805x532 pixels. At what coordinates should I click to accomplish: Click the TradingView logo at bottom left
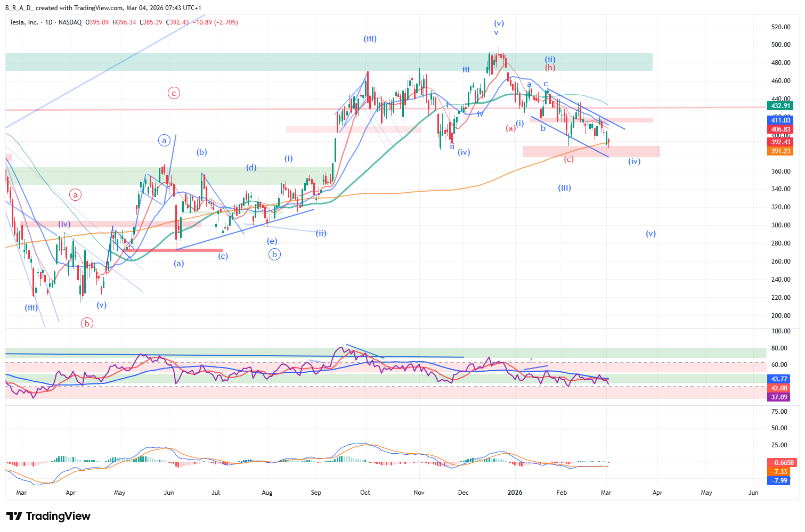(48, 516)
